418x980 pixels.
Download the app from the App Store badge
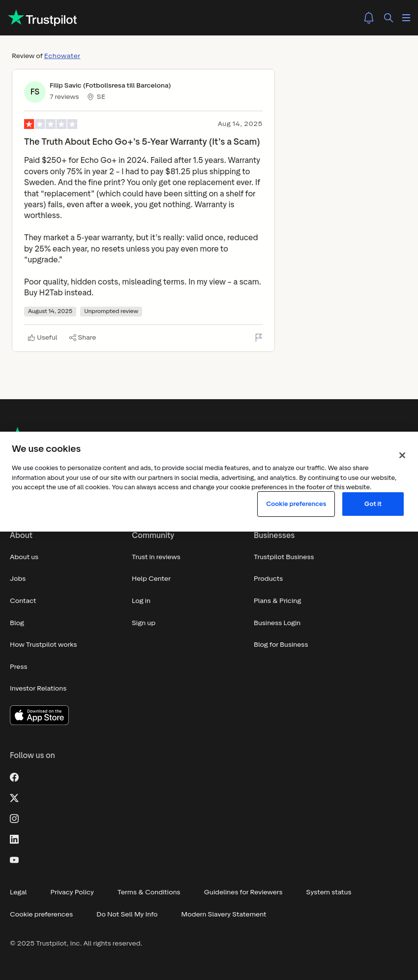(x=39, y=715)
